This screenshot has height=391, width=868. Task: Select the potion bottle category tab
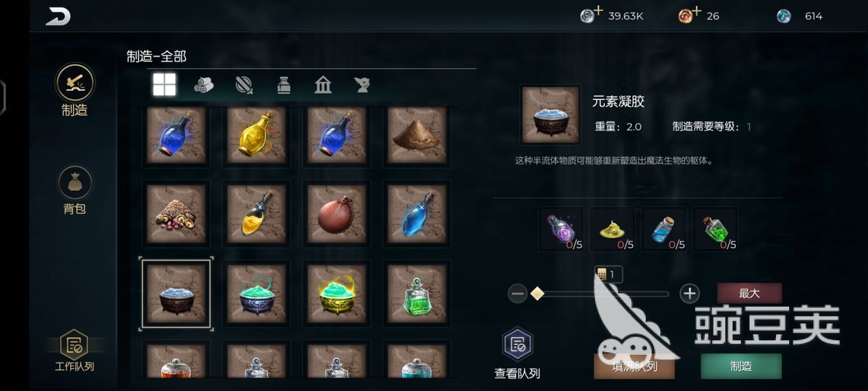pyautogui.click(x=283, y=85)
